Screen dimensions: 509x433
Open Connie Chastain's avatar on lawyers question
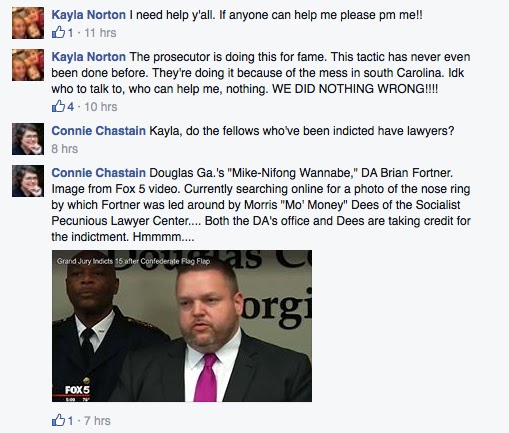click(x=28, y=139)
